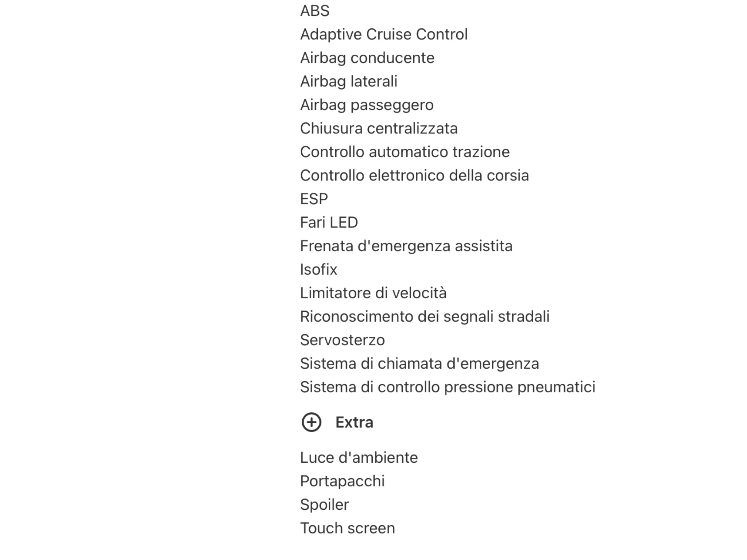747x560 pixels.
Task: Select the Extra section heading
Action: pos(354,422)
